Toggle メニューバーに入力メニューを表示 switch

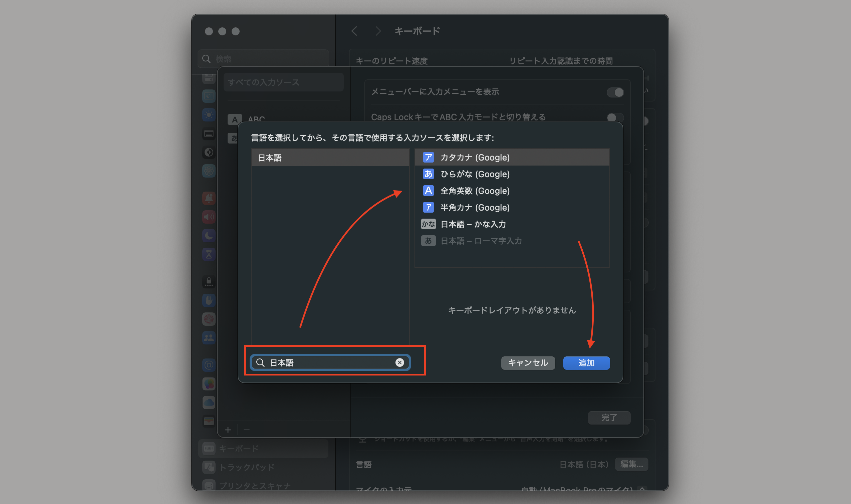pyautogui.click(x=615, y=92)
